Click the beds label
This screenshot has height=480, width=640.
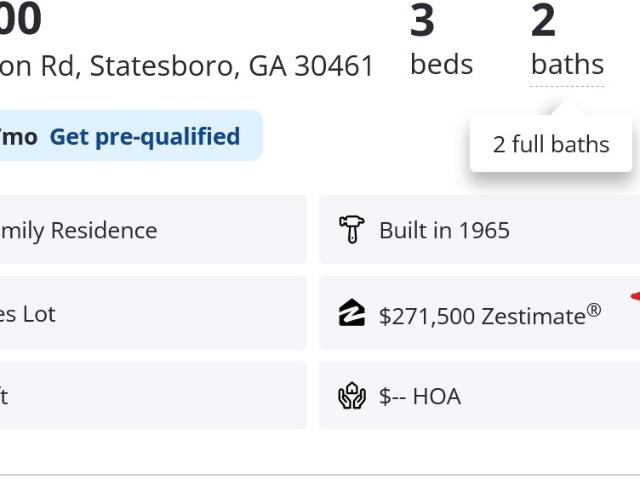tap(441, 64)
